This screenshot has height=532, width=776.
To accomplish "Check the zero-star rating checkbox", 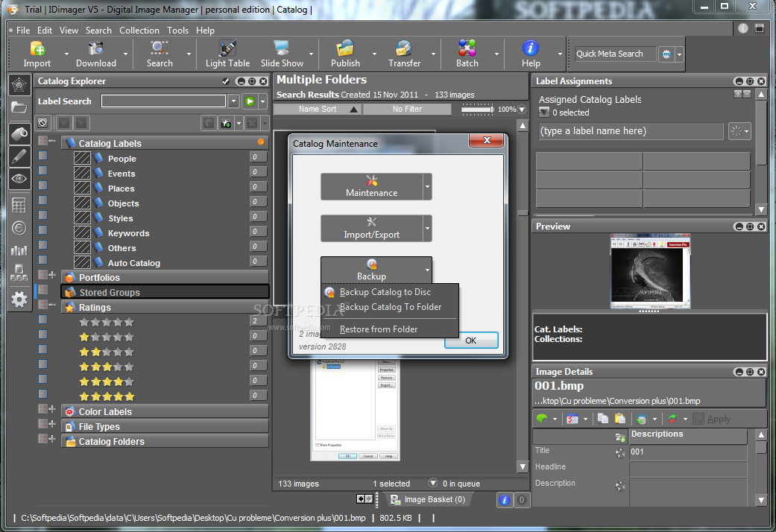I will point(43,319).
